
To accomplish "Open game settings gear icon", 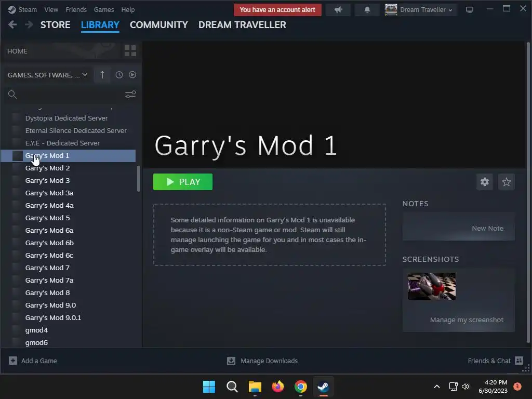I will click(x=485, y=182).
